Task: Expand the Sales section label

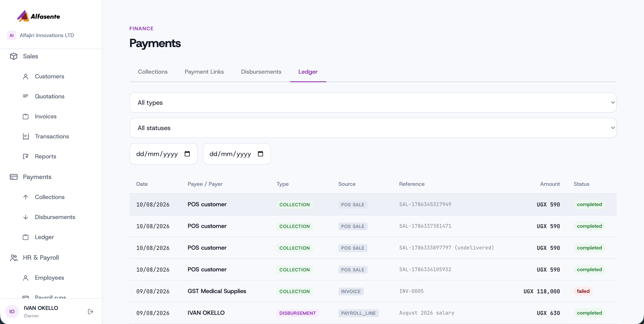Action: (31, 56)
